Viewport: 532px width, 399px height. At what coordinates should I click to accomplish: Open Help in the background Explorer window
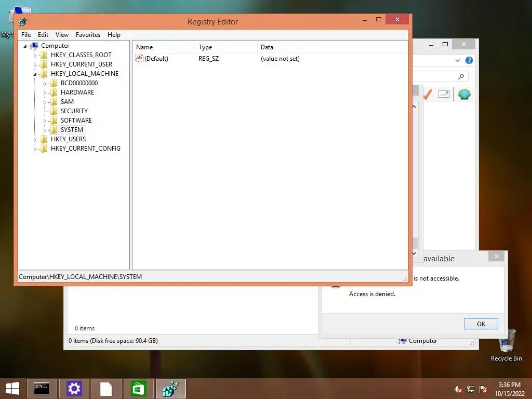pyautogui.click(x=469, y=60)
